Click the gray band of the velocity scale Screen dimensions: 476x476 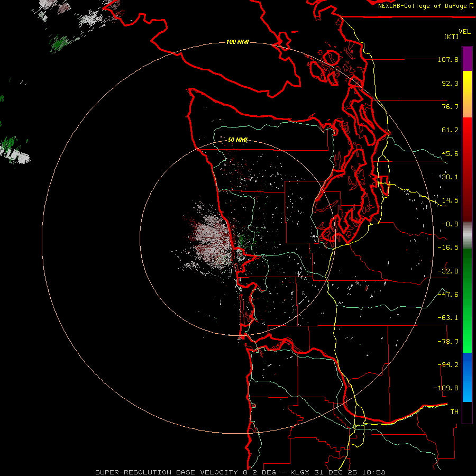coord(467,235)
